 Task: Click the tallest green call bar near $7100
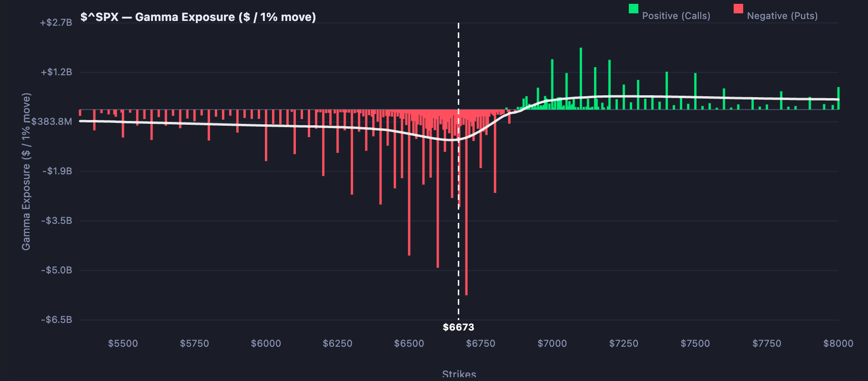581,79
